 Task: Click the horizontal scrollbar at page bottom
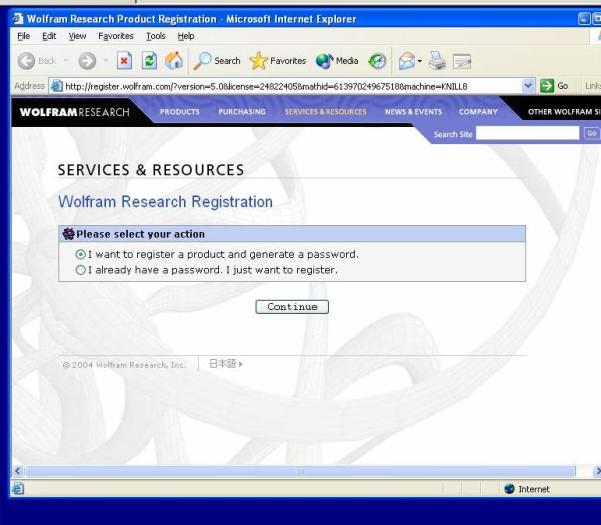point(300,470)
